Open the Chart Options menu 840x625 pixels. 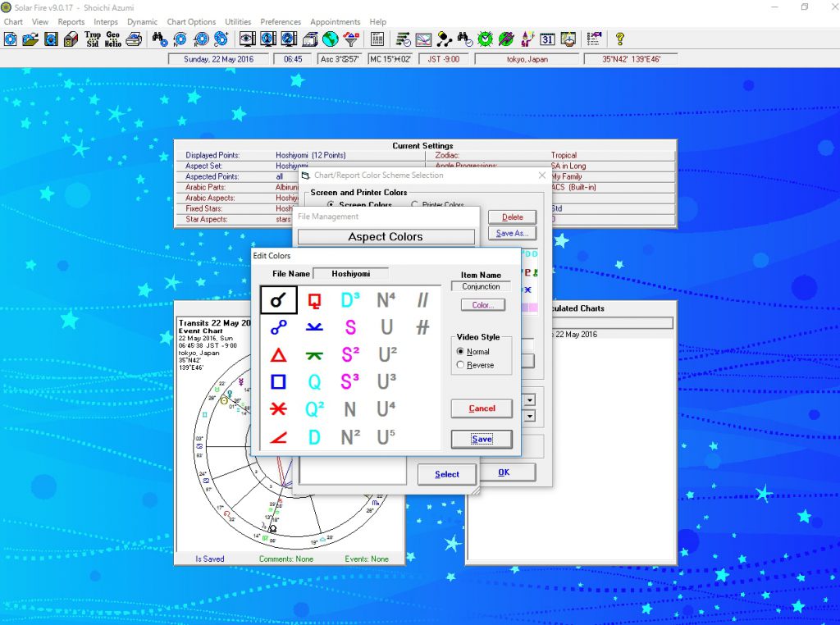tap(191, 22)
